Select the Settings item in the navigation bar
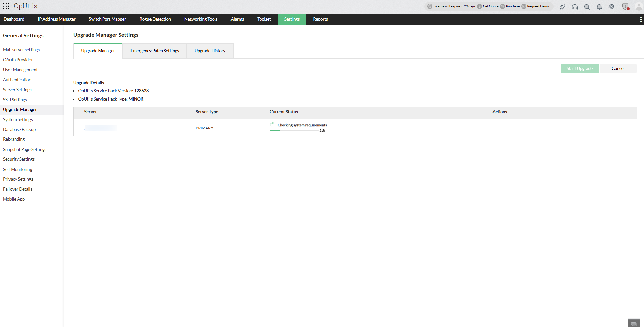 (292, 19)
